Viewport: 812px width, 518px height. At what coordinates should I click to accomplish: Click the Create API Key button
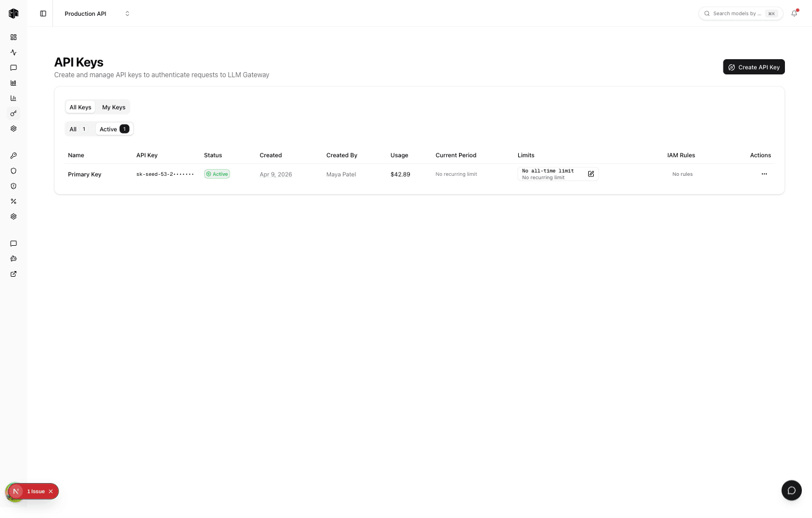(x=754, y=67)
